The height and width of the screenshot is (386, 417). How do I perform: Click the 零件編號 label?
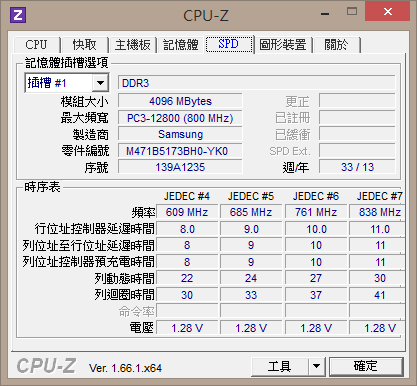85,151
